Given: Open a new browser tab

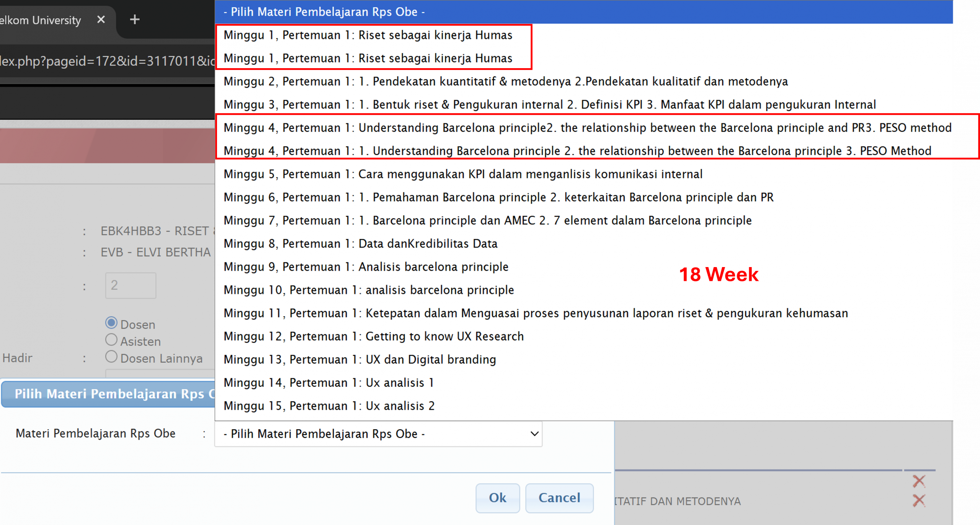Looking at the screenshot, I should pyautogui.click(x=135, y=20).
